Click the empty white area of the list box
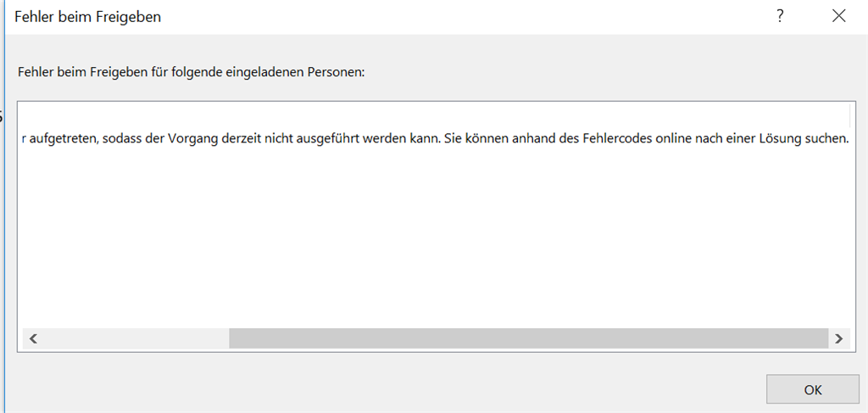The height and width of the screenshot is (413, 868). [x=435, y=238]
